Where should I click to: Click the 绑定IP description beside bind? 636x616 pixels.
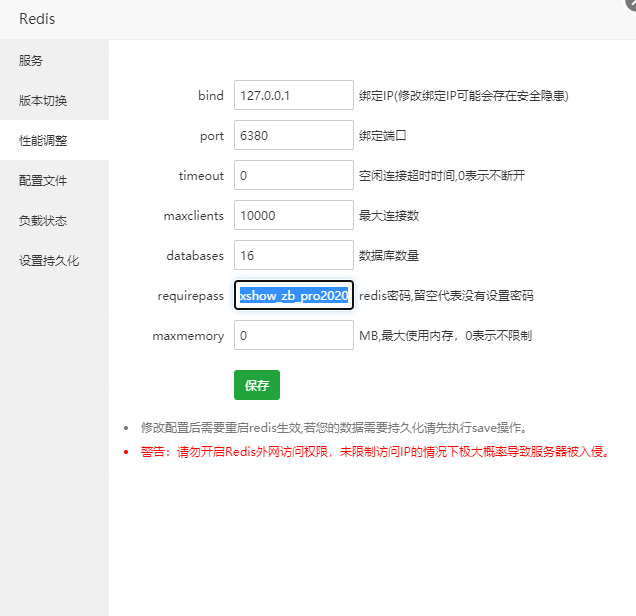pos(464,96)
